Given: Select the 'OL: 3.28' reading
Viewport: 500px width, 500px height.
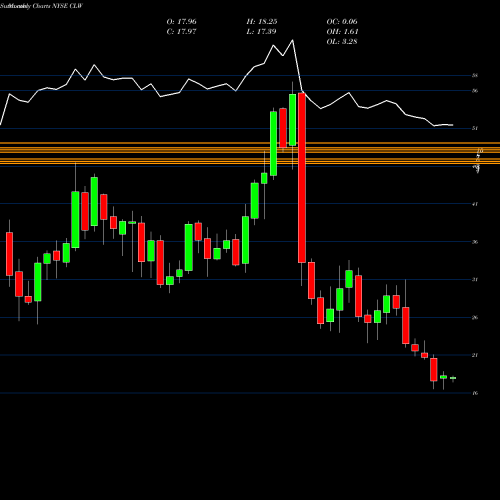Looking at the screenshot, I should point(342,42).
